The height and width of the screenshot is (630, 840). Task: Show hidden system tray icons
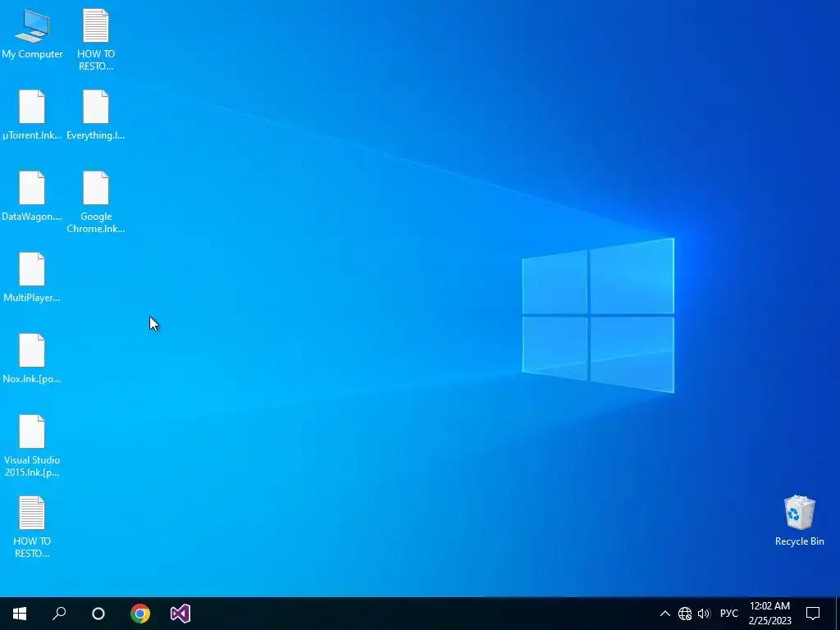(664, 614)
